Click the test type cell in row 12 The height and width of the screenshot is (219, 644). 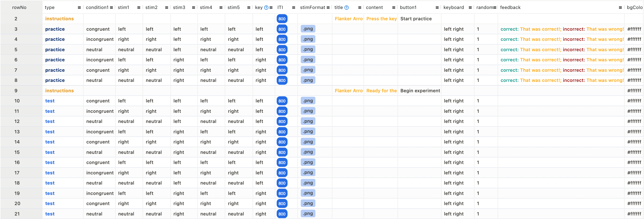[x=63, y=122]
